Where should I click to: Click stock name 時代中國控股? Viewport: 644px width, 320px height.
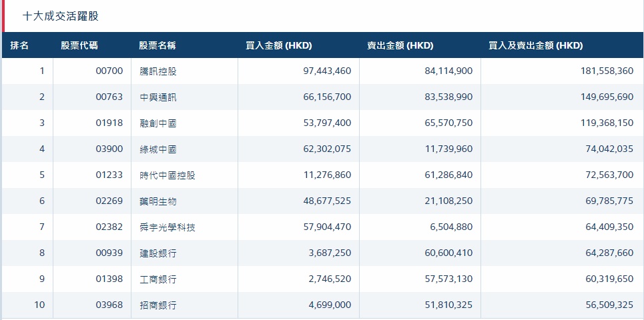(x=168, y=175)
